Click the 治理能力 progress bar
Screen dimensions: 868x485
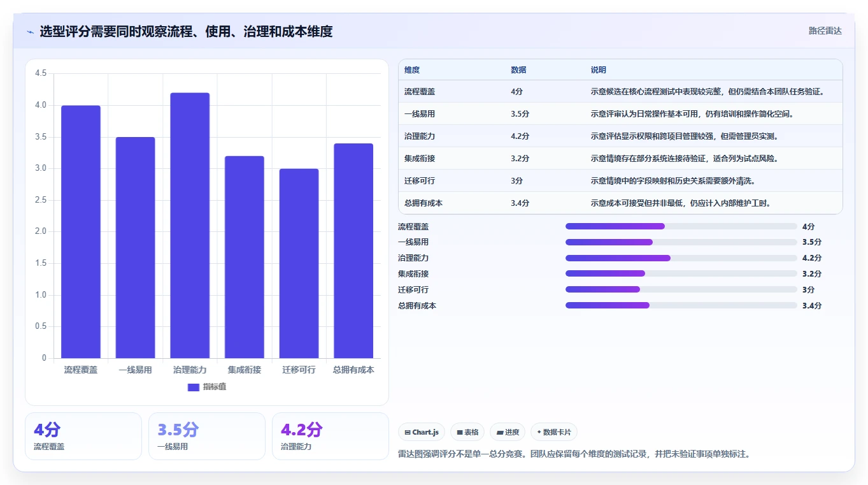681,258
